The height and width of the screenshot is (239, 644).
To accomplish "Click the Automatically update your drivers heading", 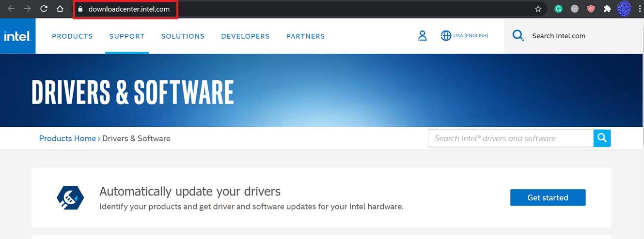I will tap(190, 191).
